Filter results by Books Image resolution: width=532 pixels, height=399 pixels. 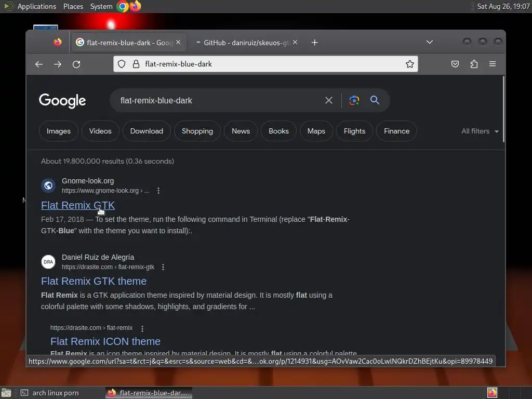[x=278, y=131]
